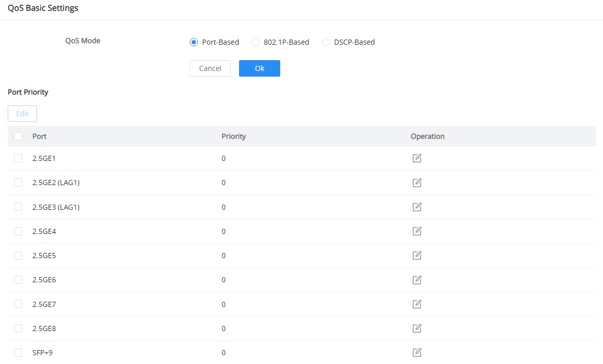Click the Port column header
Image resolution: width=603 pixels, height=364 pixels.
(x=39, y=136)
